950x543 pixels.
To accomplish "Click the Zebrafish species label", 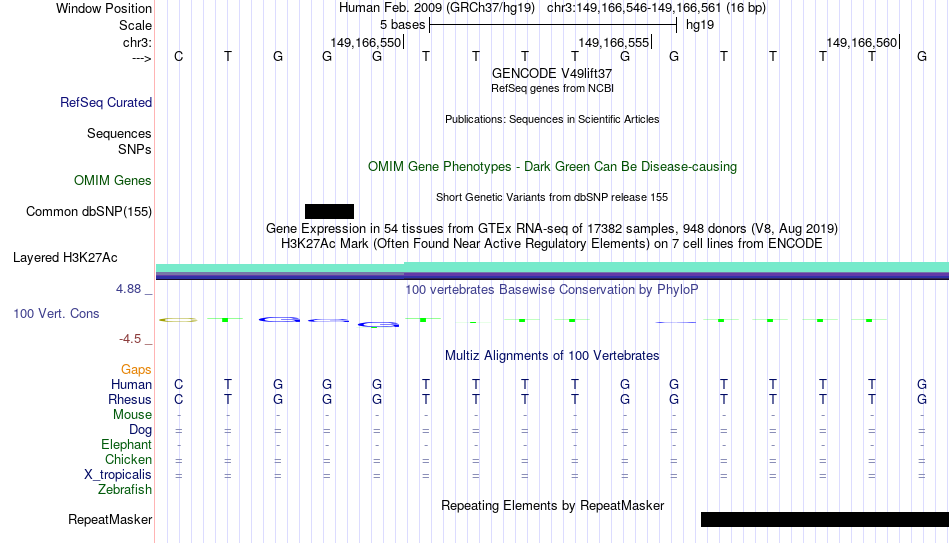I will point(125,490).
